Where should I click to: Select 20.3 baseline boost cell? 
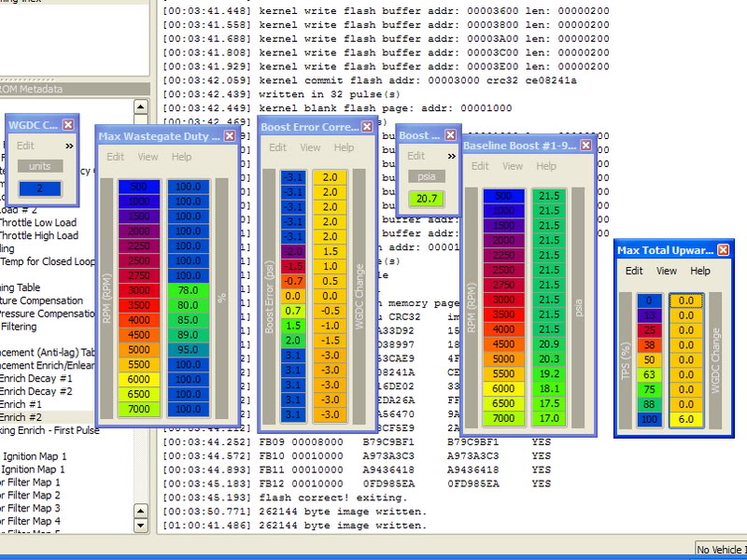(549, 358)
